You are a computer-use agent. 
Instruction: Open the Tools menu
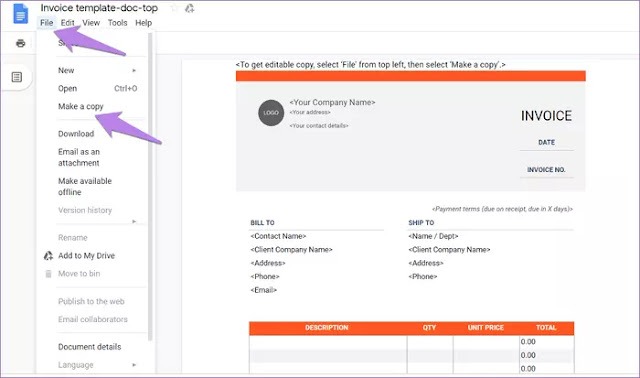(118, 23)
